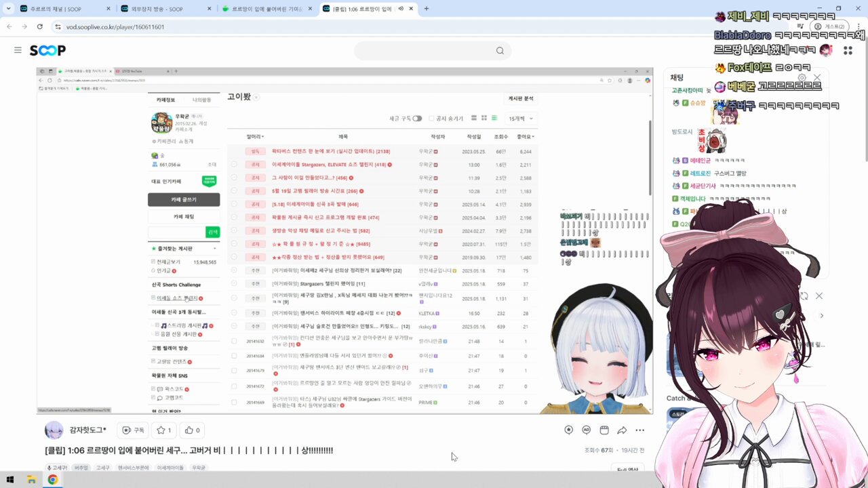Open 카페정보 tab in video cafe sidebar
This screenshot has width=868, height=488.
(166, 100)
